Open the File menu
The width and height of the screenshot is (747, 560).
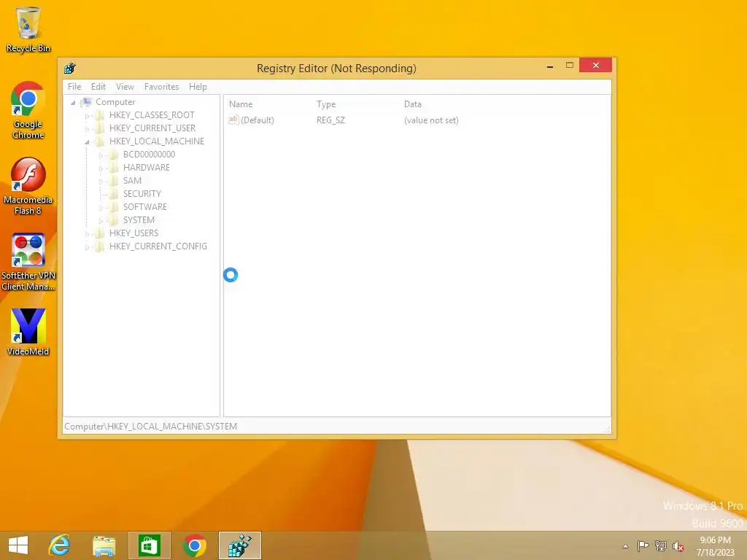click(x=74, y=87)
